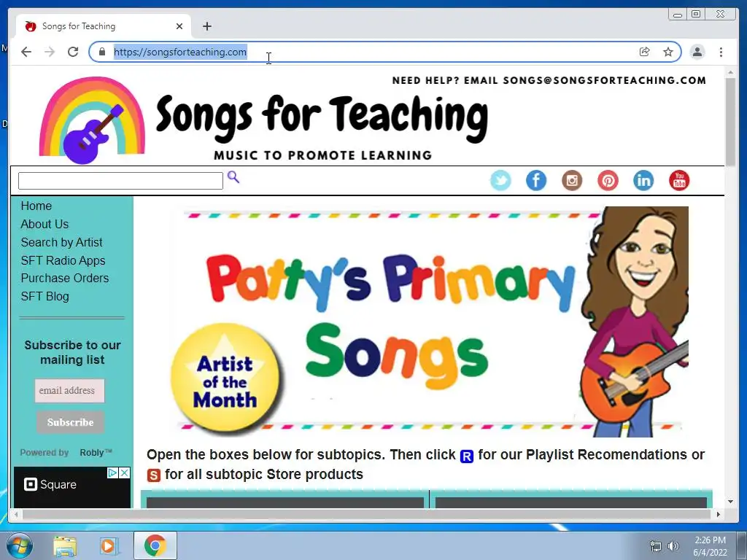
Task: Bookmark this page with the star icon
Action: pos(668,52)
